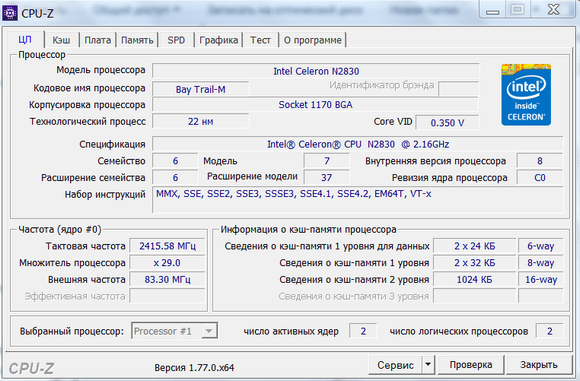Click the L1 data cache 2 x 24 КБ
This screenshot has height=381, width=580.
(x=475, y=246)
